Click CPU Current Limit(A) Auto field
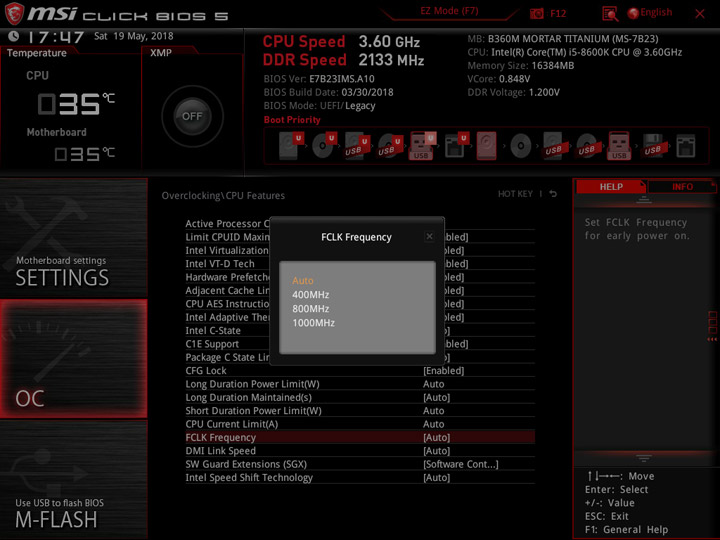 (x=433, y=424)
